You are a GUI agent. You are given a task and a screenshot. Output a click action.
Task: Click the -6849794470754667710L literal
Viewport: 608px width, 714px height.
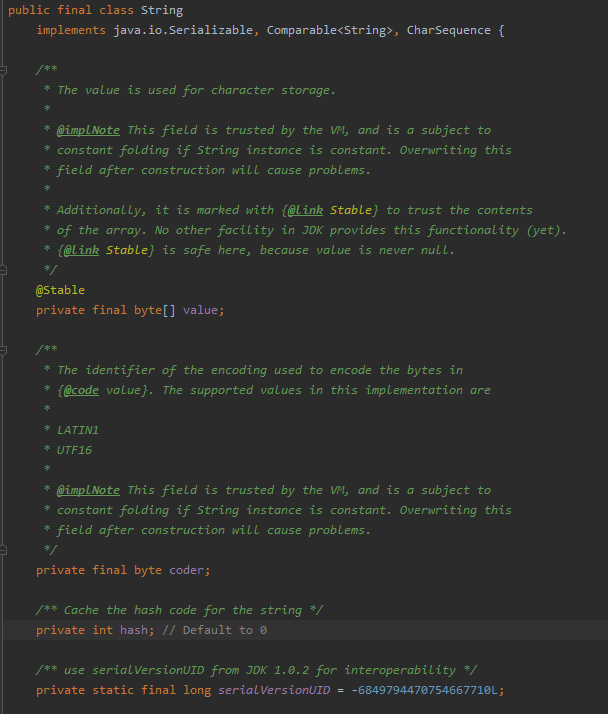(x=424, y=690)
